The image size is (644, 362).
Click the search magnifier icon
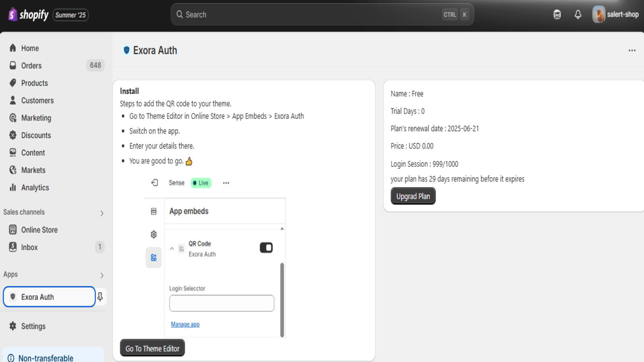pos(180,14)
